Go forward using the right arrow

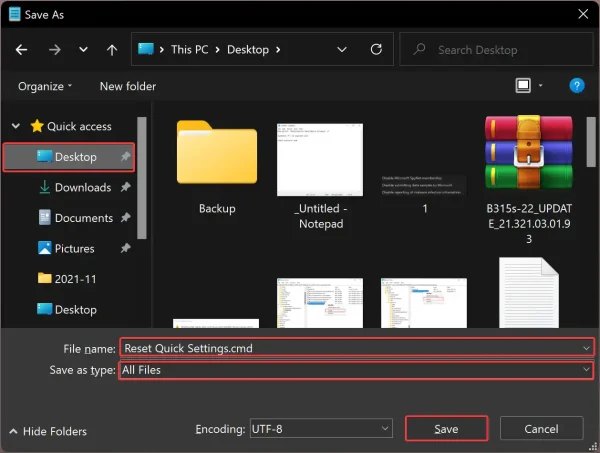point(54,50)
